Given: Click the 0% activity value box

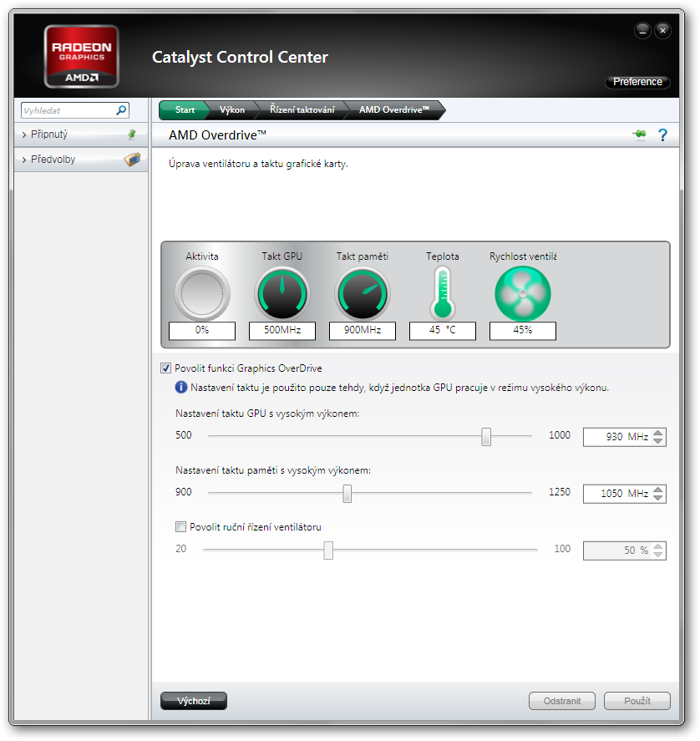Looking at the screenshot, I should 202,330.
